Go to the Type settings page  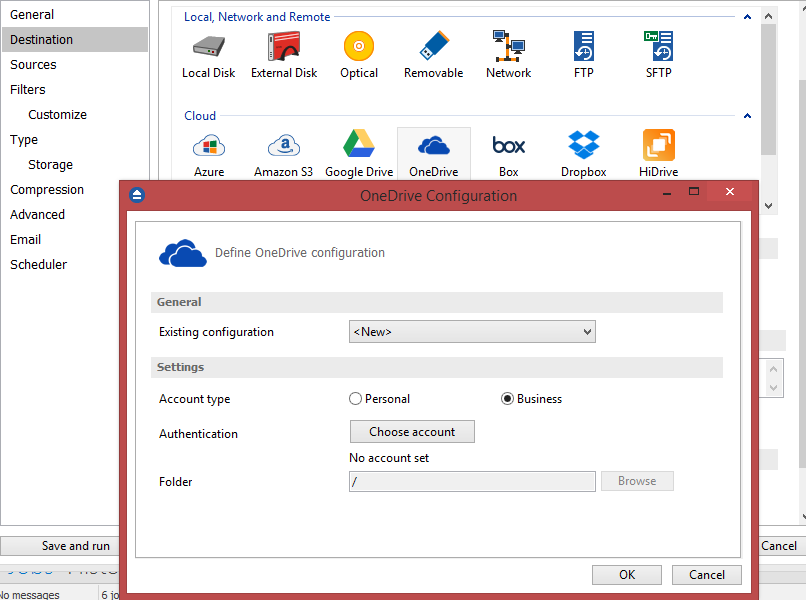tap(24, 140)
